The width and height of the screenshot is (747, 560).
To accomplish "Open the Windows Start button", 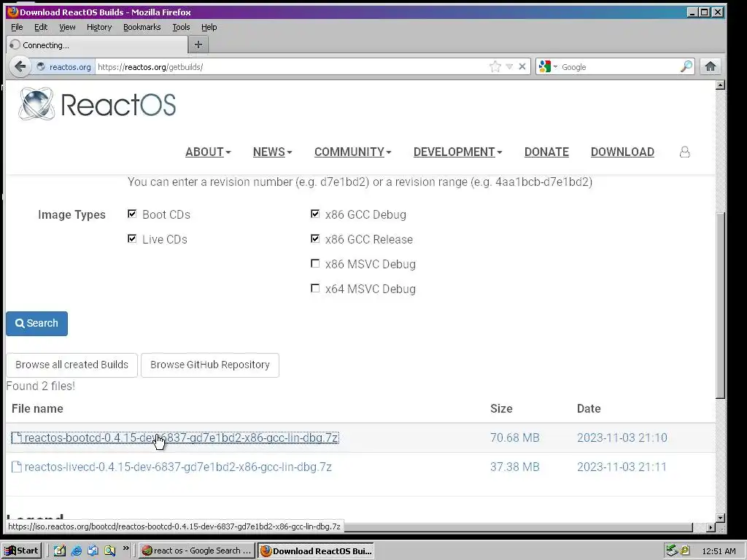I will click(x=21, y=551).
